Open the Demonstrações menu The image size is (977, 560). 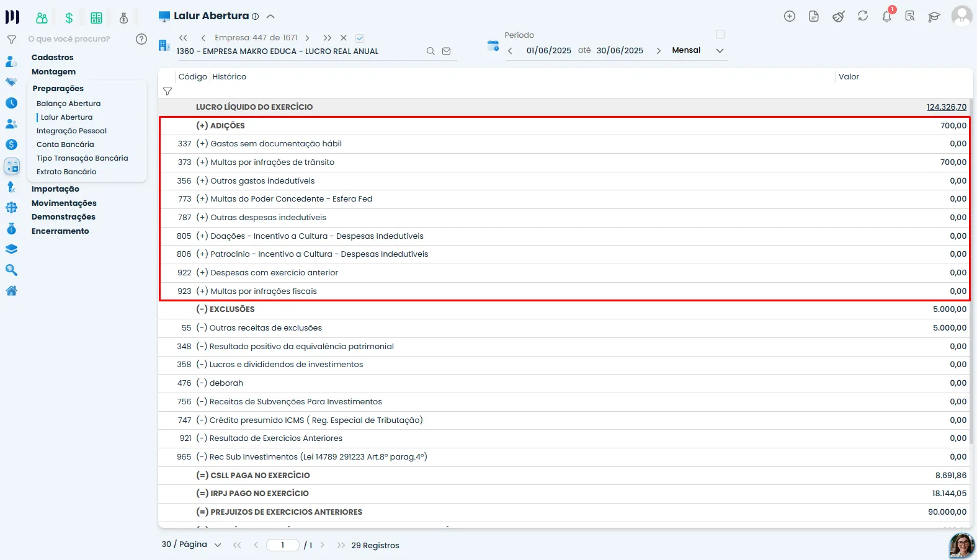coord(63,217)
